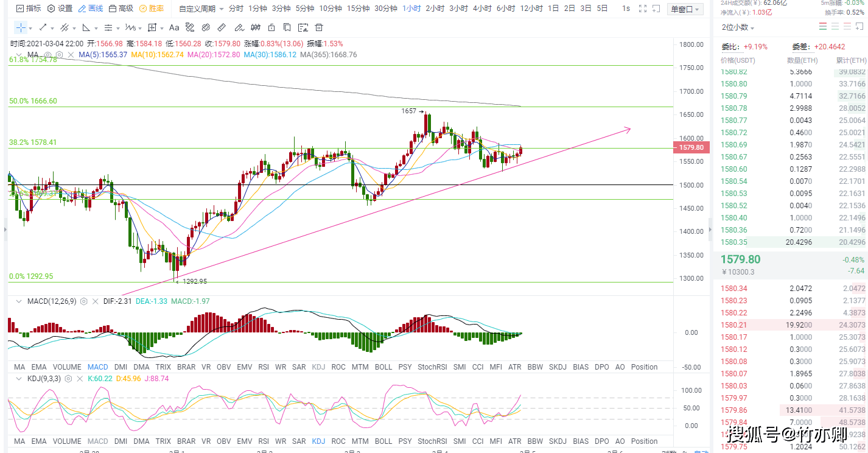Toggle the 画线 drawing toolbar

[x=91, y=9]
